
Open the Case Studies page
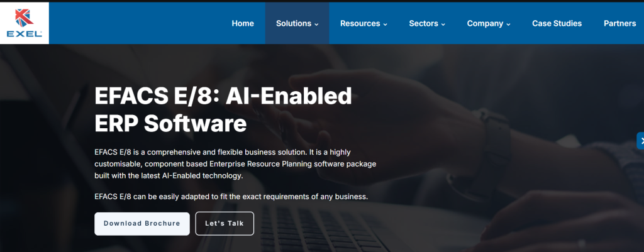coord(557,23)
